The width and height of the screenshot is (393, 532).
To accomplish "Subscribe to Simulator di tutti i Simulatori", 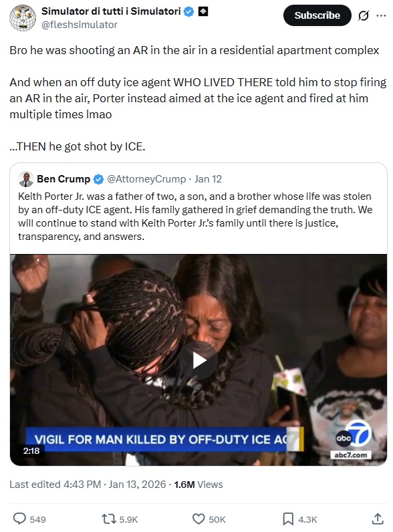I will tap(317, 15).
